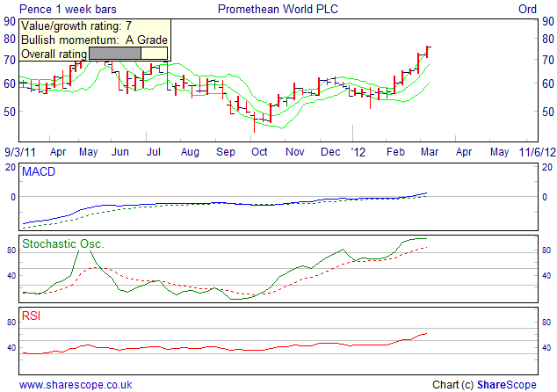Click the Sep month axis label
The image size is (557, 392).
226,152
